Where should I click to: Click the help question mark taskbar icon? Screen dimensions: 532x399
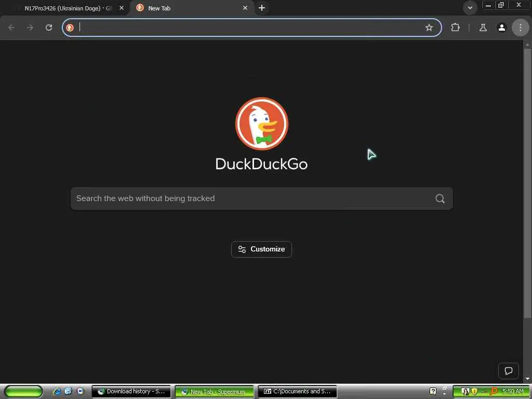pyautogui.click(x=433, y=391)
